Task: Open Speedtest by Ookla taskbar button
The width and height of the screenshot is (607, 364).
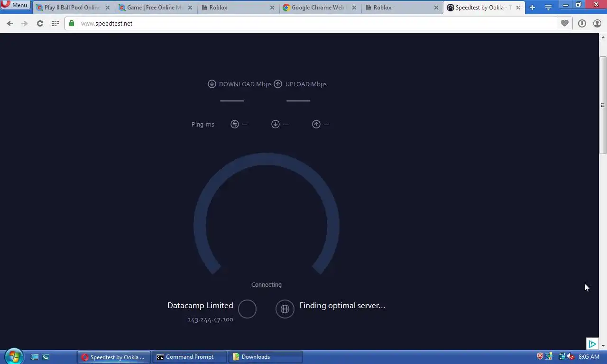Action: point(114,357)
